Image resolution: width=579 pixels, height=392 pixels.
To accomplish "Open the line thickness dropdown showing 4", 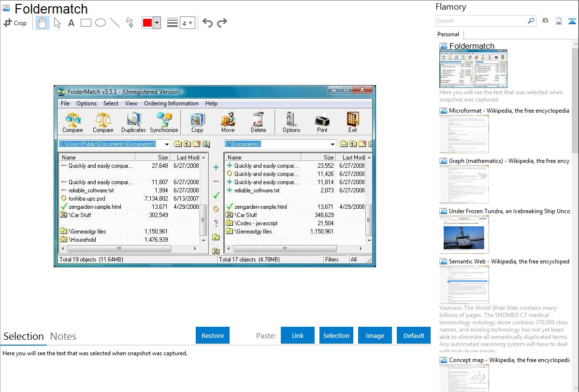I will (187, 23).
